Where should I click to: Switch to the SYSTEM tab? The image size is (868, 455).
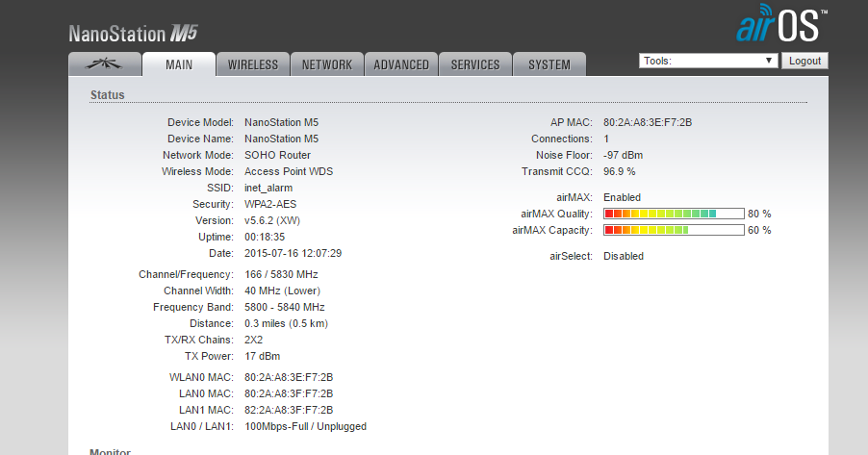549,64
